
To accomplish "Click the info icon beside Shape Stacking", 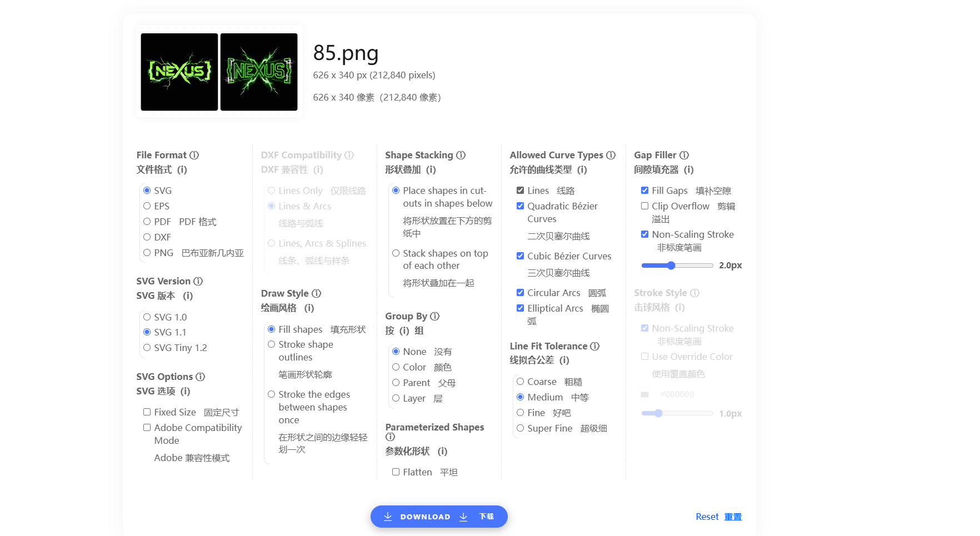I will click(x=461, y=156).
